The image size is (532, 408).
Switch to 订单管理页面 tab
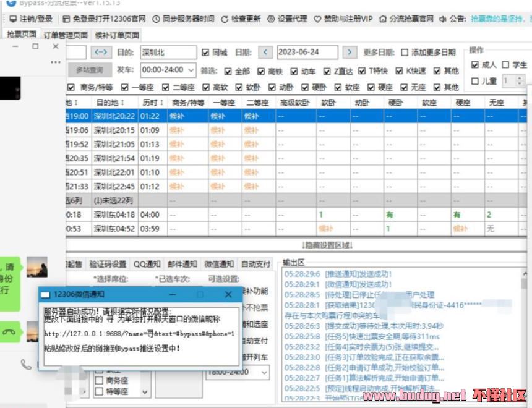[x=66, y=35]
